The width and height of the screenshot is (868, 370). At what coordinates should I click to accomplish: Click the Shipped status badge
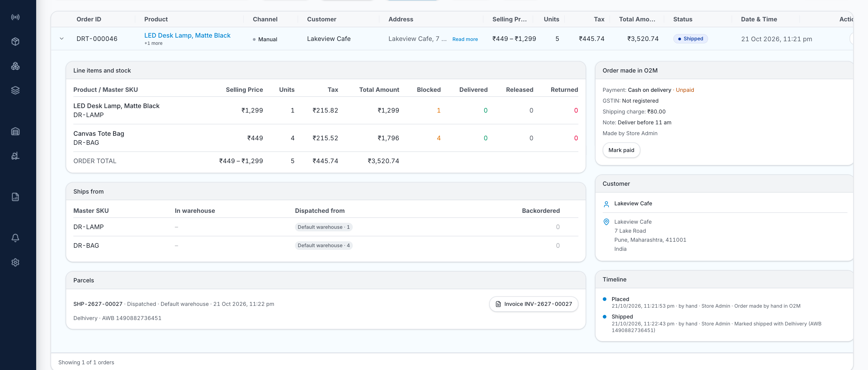click(x=690, y=39)
